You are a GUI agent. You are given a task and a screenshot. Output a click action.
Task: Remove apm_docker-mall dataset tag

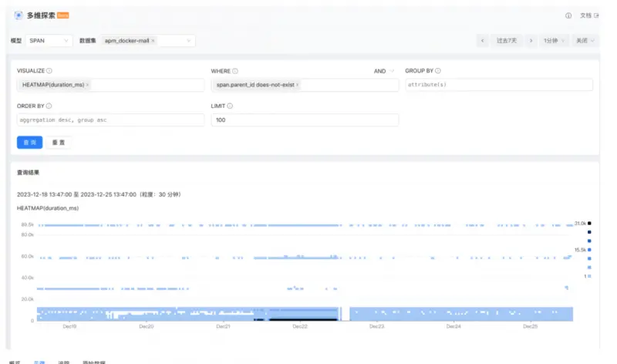click(x=153, y=41)
